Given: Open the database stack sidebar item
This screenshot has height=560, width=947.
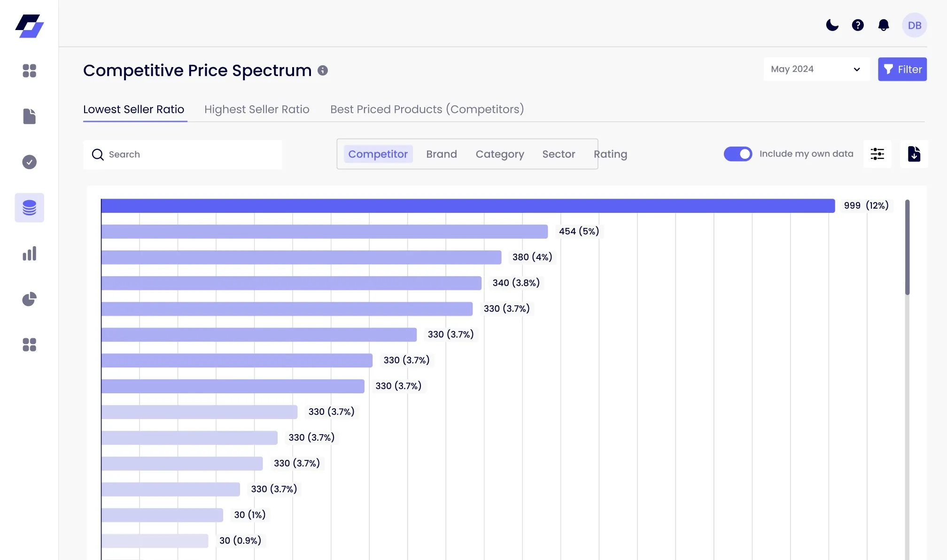Looking at the screenshot, I should pos(29,208).
